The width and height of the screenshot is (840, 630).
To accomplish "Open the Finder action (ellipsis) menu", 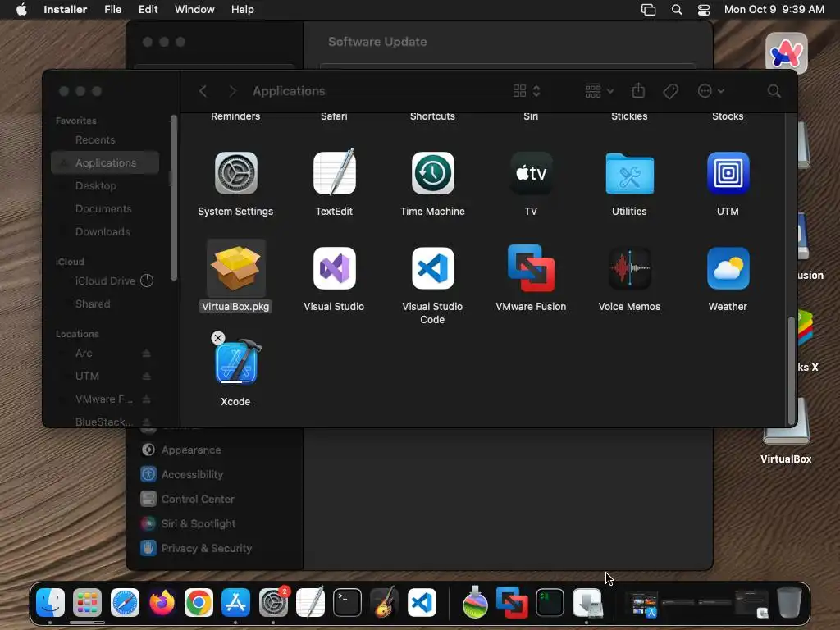I will (711, 91).
